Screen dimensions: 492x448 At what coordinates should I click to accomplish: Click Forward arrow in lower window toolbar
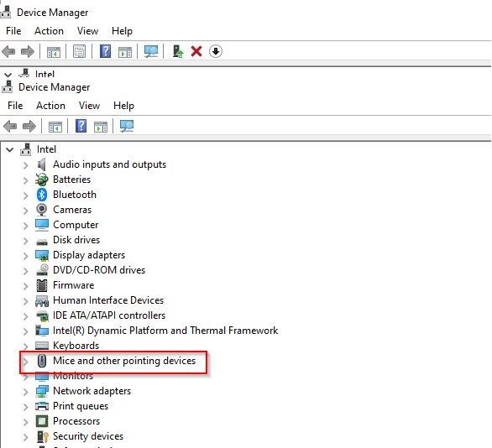click(x=29, y=127)
